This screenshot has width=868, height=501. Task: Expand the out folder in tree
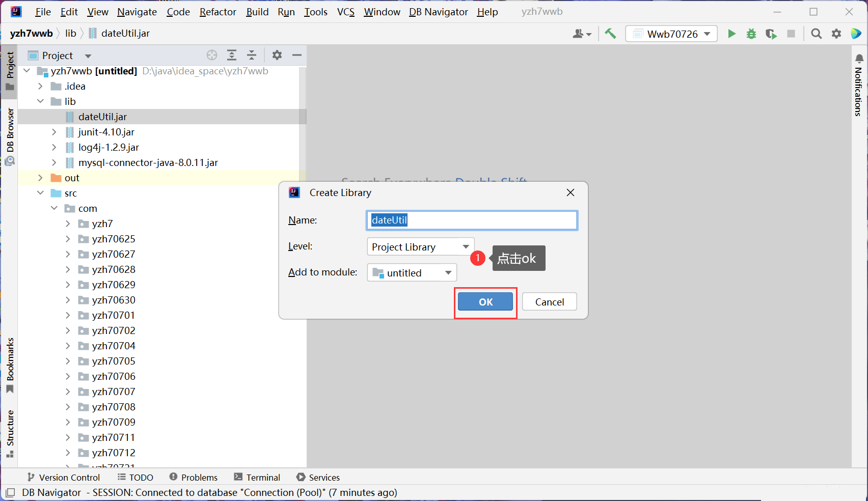tap(41, 178)
